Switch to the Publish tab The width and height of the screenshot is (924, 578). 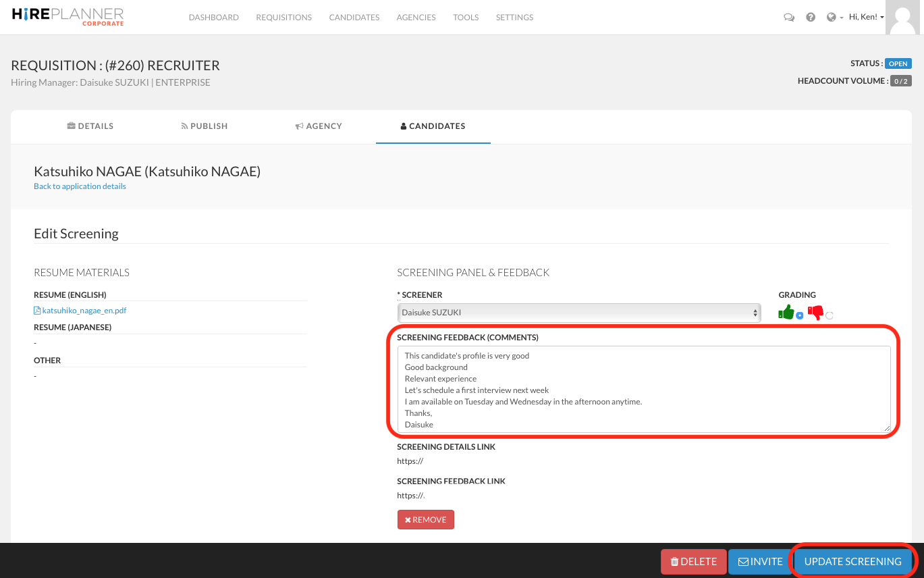[205, 126]
